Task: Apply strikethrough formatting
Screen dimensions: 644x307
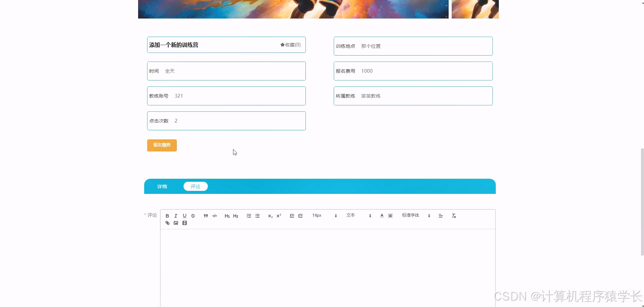Action: pos(193,216)
